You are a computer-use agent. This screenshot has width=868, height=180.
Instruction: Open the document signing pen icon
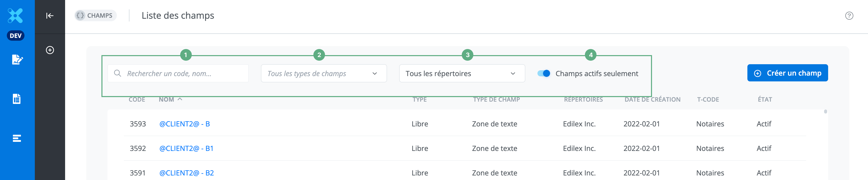17,60
